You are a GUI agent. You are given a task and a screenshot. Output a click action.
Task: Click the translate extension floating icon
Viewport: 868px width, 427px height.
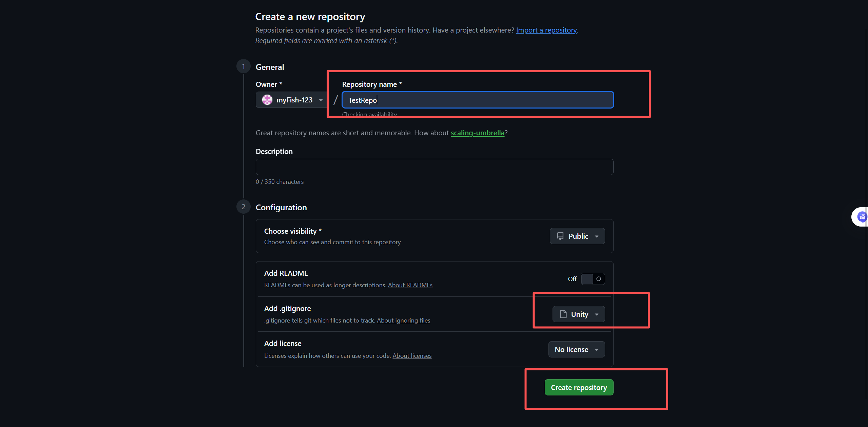pyautogui.click(x=861, y=217)
